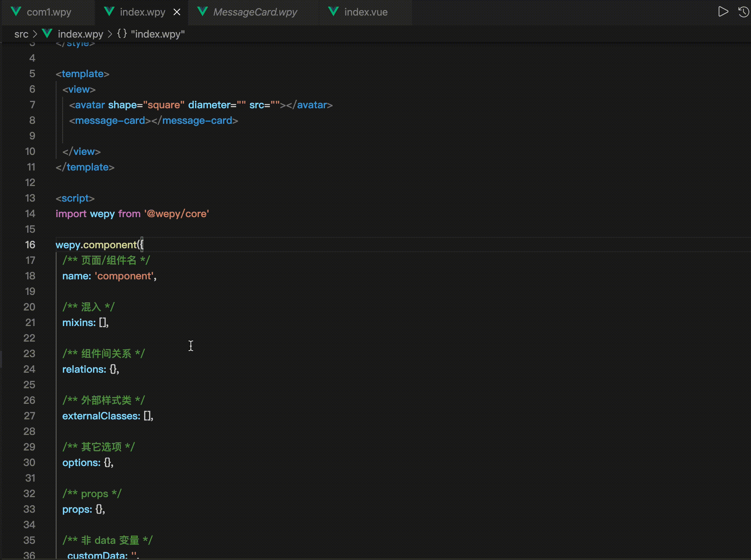Open the index.vue tab
This screenshot has width=751, height=560.
366,12
